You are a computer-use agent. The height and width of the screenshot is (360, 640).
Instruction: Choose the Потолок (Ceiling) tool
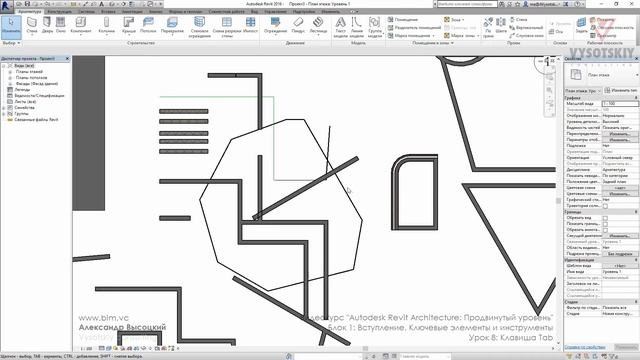point(148,26)
